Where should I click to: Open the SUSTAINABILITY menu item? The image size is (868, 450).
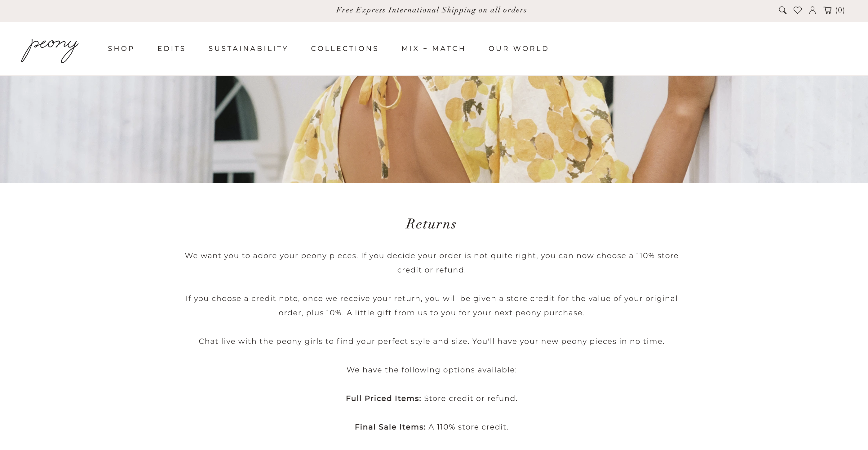tap(248, 49)
